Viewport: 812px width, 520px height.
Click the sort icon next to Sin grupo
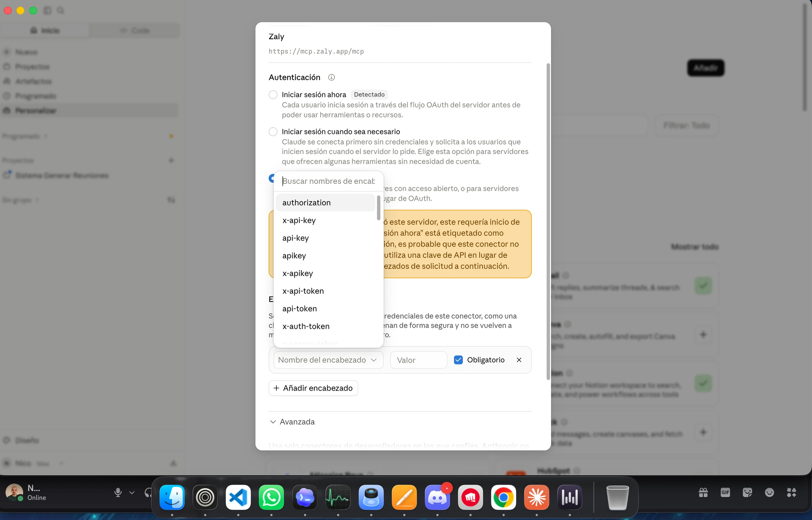click(171, 200)
